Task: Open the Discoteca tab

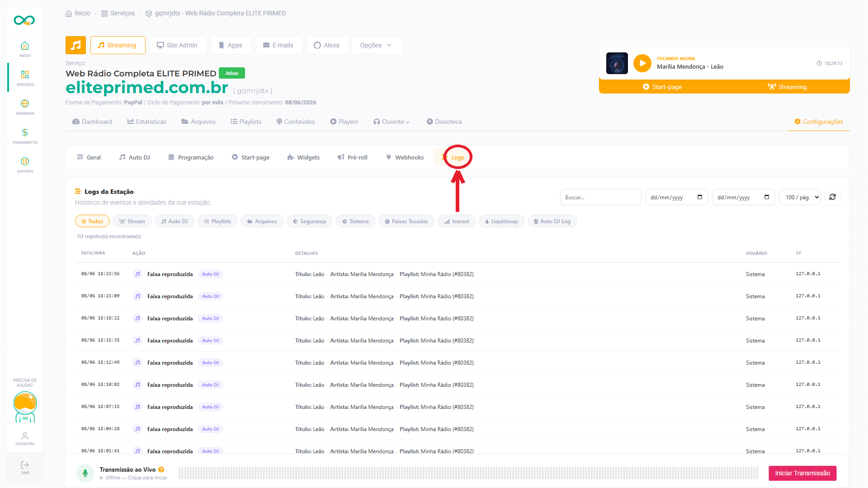Action: click(x=444, y=122)
